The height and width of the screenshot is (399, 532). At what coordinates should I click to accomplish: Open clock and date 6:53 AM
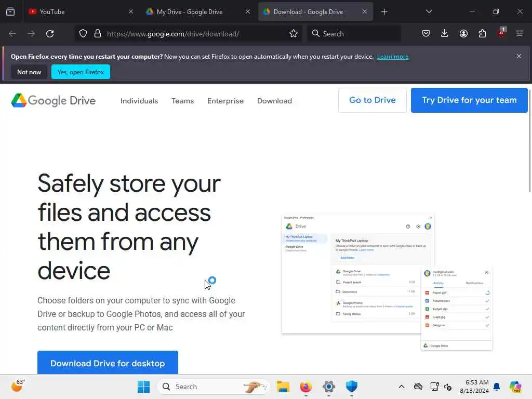click(x=474, y=387)
